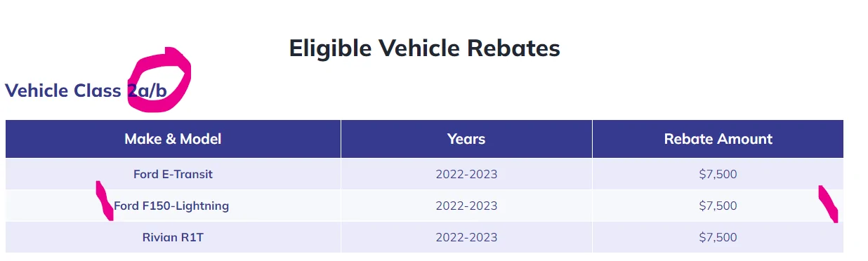Click the Make & Model column header

(x=173, y=139)
